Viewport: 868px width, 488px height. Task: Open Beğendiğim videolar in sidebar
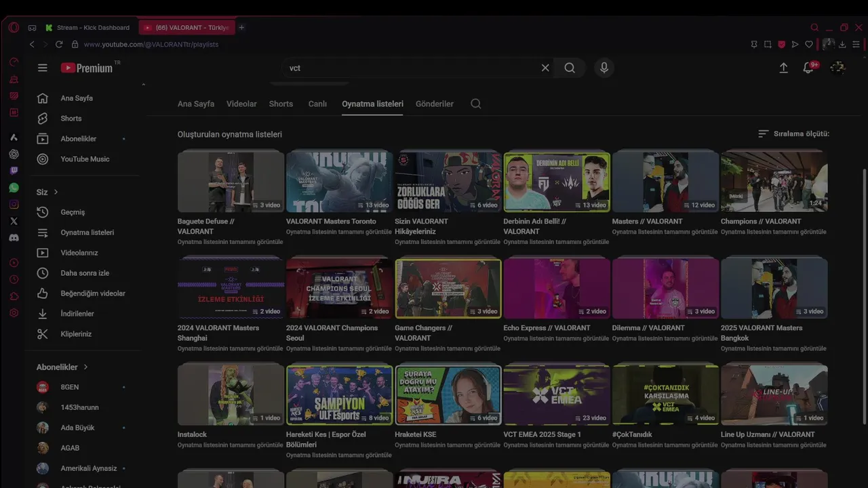point(86,293)
